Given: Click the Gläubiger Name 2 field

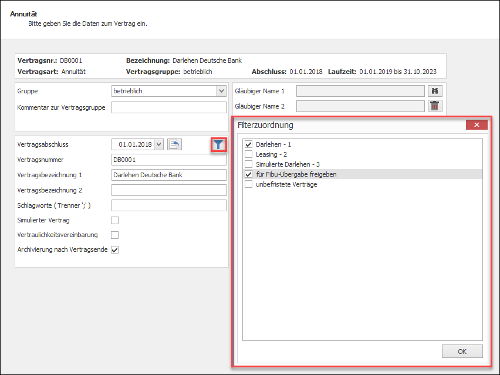Looking at the screenshot, I should [360, 106].
